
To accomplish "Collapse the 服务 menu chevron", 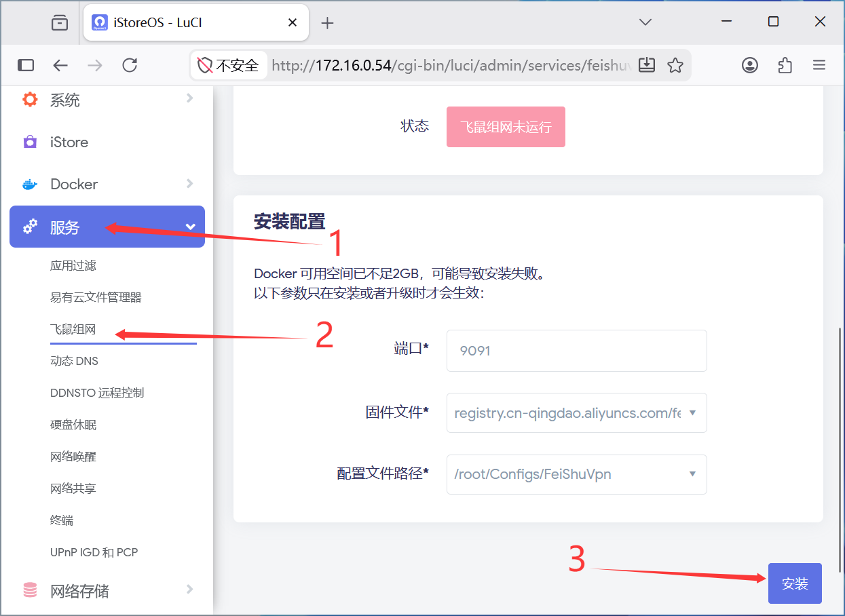I will (191, 227).
